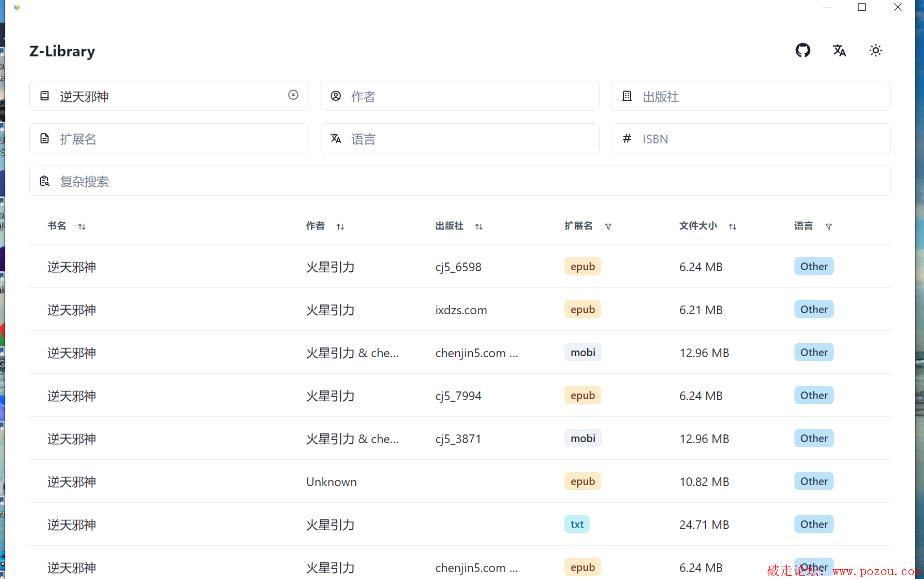Click the 文件大小 column header label

pyautogui.click(x=698, y=226)
